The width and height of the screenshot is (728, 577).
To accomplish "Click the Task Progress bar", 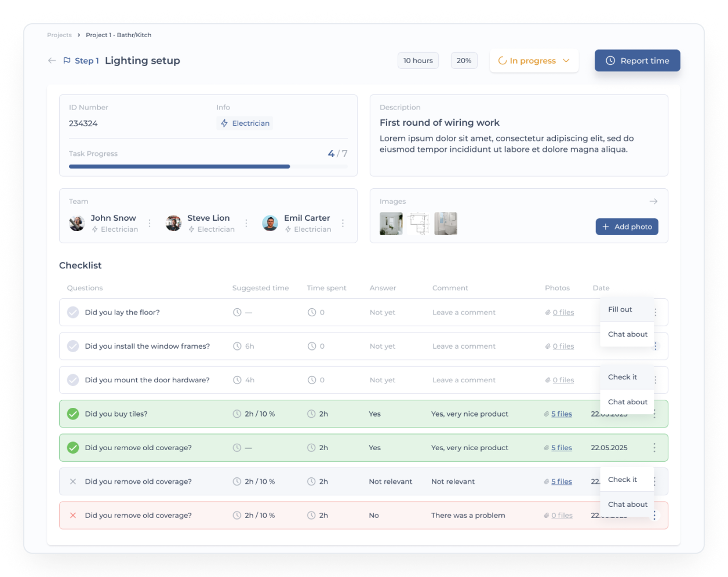I will 208,167.
